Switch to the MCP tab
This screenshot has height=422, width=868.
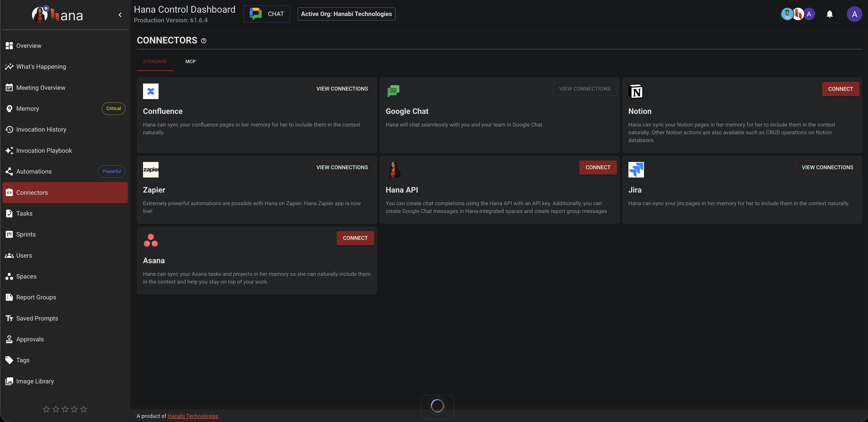point(190,61)
